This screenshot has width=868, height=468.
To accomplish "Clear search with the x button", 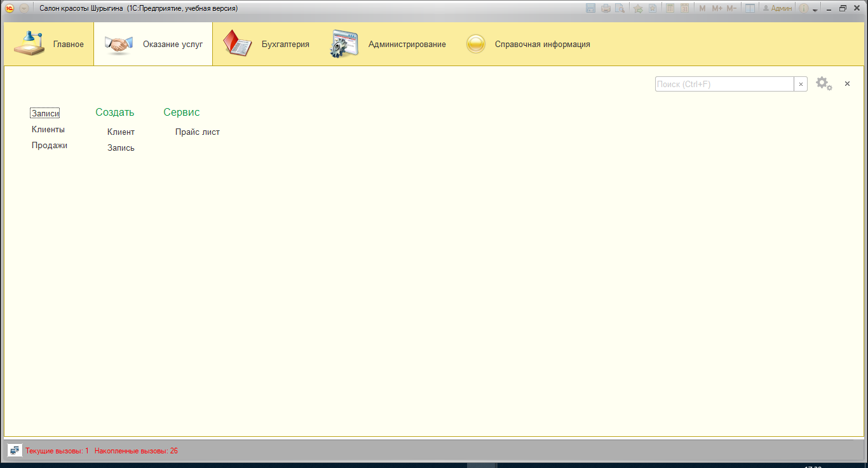I will click(x=801, y=84).
